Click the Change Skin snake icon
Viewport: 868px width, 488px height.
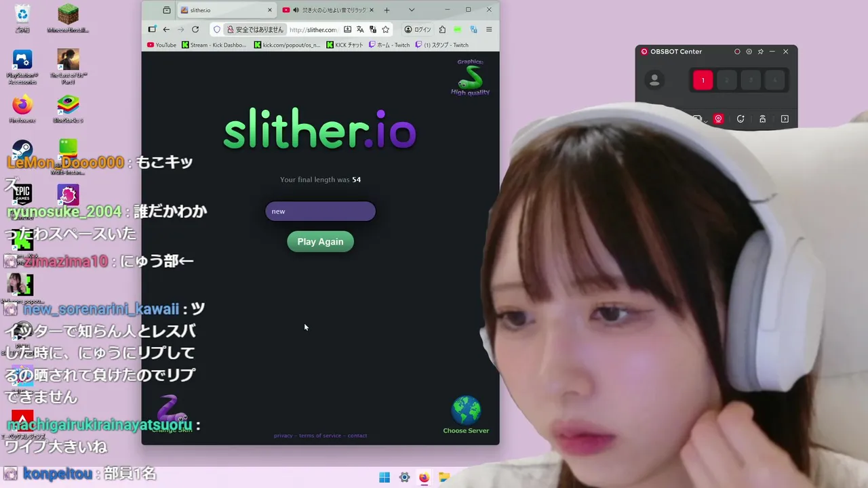point(171,413)
